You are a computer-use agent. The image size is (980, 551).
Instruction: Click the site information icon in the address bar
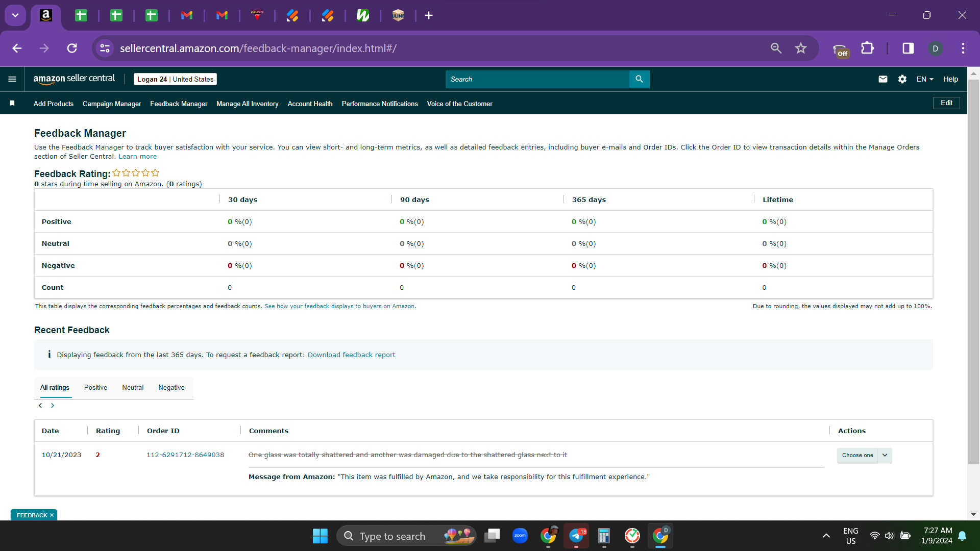click(105, 48)
